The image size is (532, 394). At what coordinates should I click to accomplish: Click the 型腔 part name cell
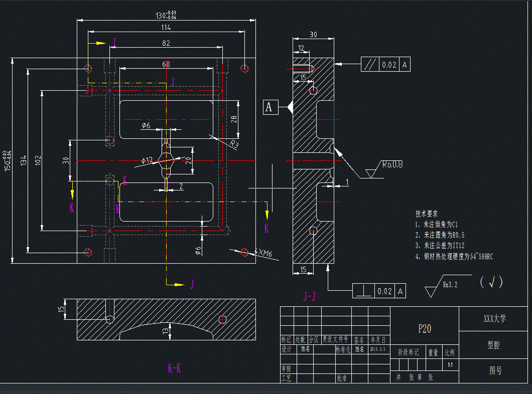click(x=494, y=345)
